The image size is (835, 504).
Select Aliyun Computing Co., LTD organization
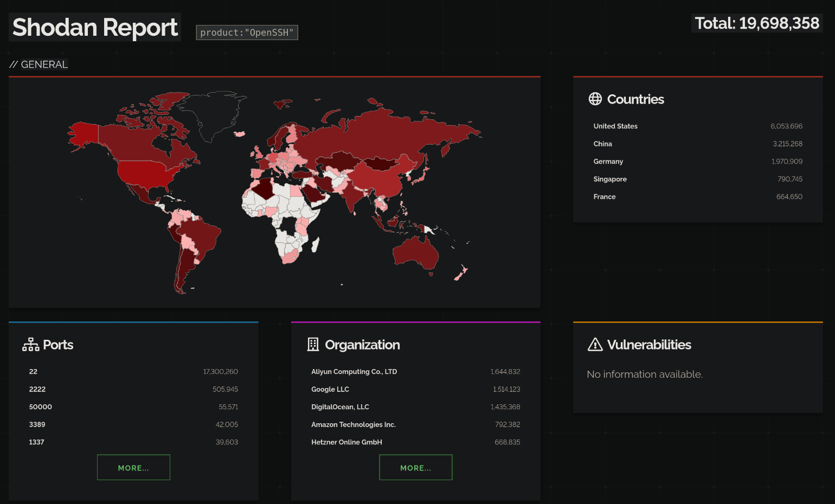(x=354, y=372)
